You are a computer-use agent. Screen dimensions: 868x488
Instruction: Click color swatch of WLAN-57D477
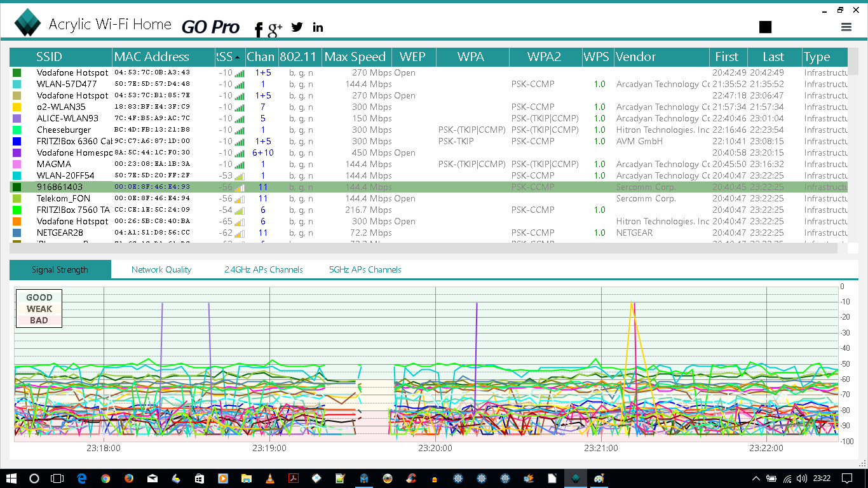pos(17,84)
